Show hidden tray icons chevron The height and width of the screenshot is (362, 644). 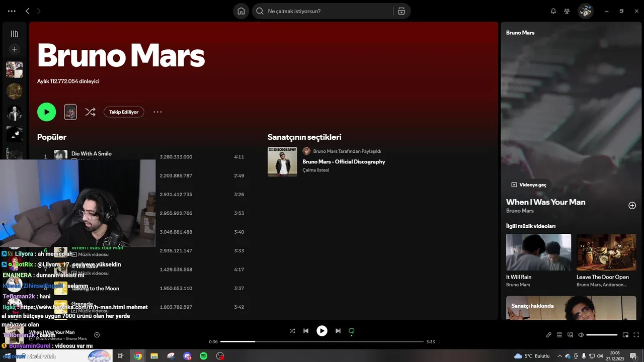pyautogui.click(x=559, y=356)
